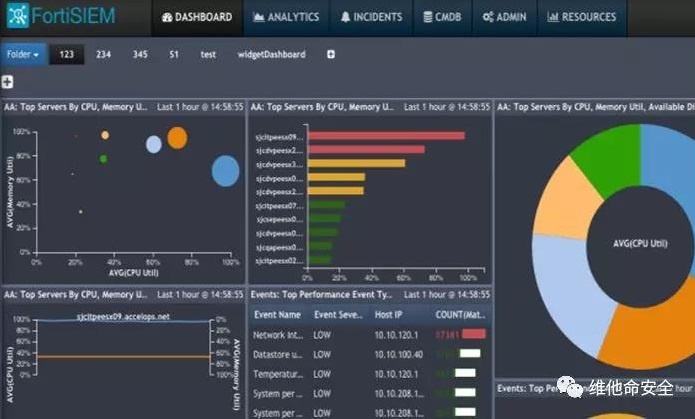Click the add widget plus icon below Folder

[7, 81]
